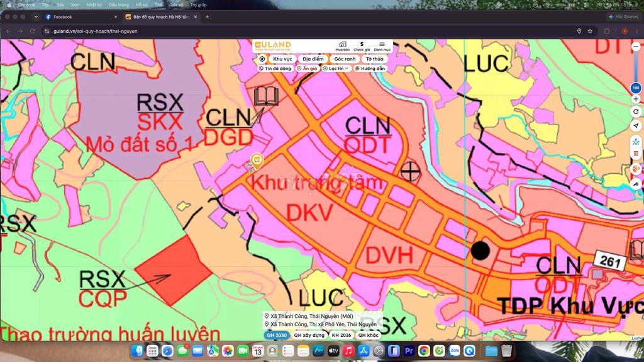
Task: Click the guland.vn address bar URL
Action: point(96,31)
